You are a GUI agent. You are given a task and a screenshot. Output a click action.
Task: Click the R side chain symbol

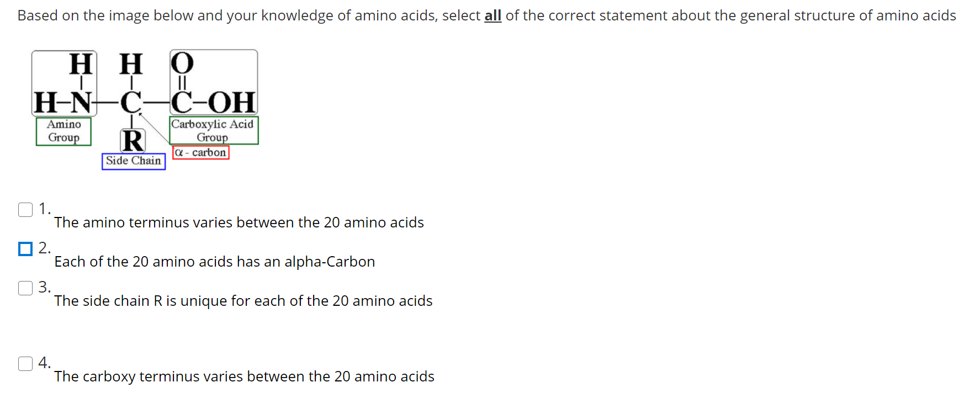pyautogui.click(x=131, y=141)
